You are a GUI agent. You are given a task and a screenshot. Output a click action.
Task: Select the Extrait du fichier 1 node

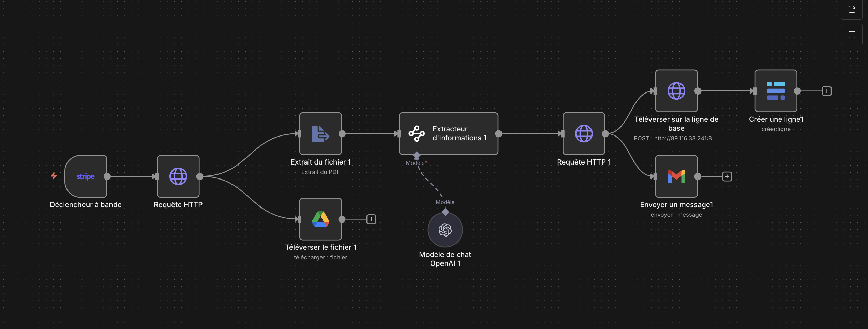[320, 134]
